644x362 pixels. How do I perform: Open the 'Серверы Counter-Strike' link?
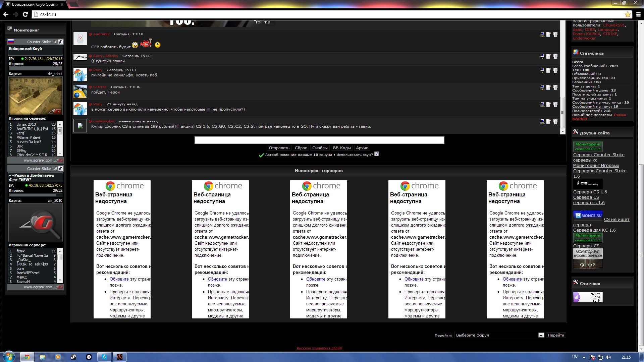pos(599,155)
